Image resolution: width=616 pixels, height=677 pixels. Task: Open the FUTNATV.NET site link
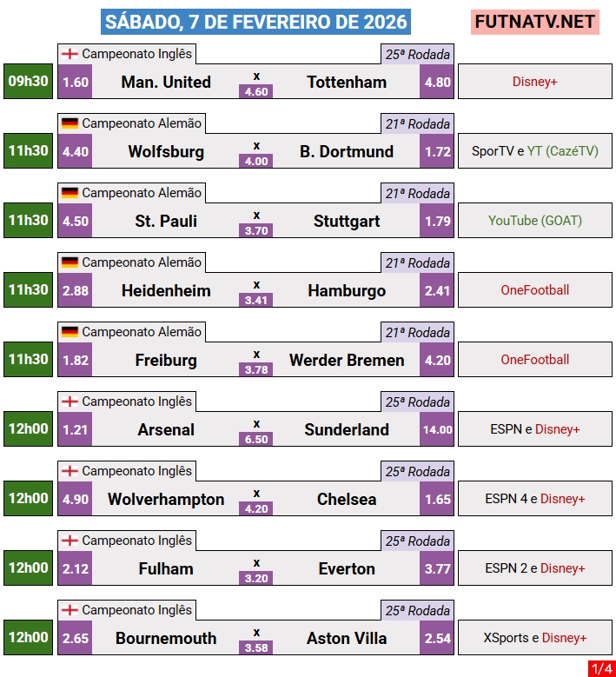535,22
